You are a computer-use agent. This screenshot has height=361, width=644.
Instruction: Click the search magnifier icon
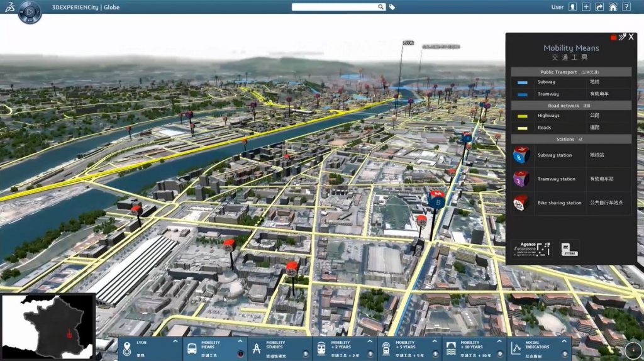click(x=380, y=7)
